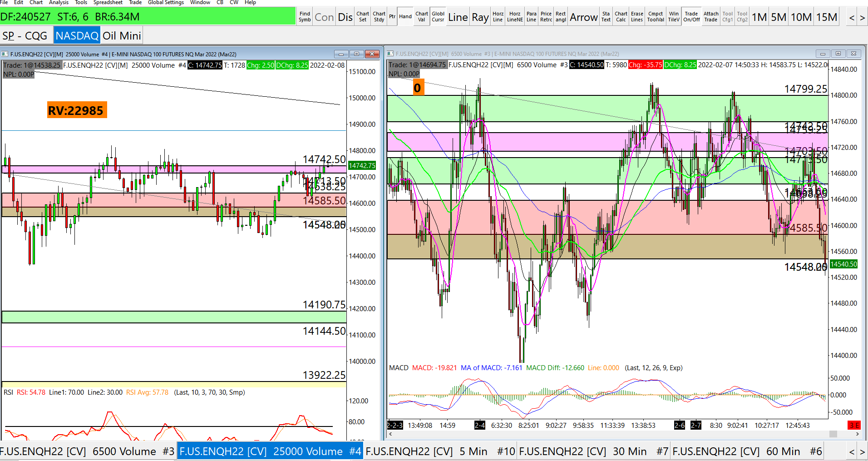Open the Help menu

click(250, 2)
